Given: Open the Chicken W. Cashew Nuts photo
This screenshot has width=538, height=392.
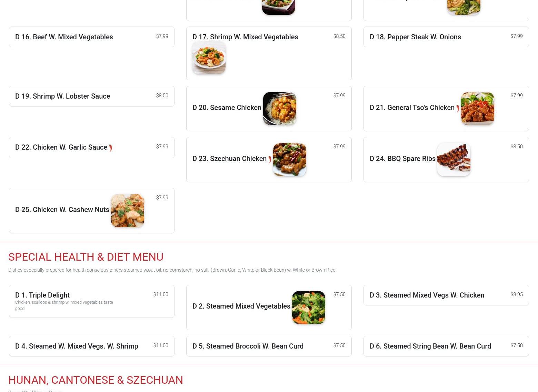Looking at the screenshot, I should point(128,211).
